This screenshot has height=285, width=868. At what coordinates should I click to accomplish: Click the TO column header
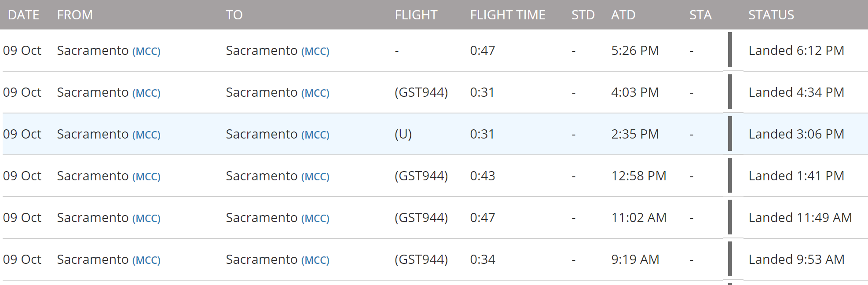click(x=234, y=15)
